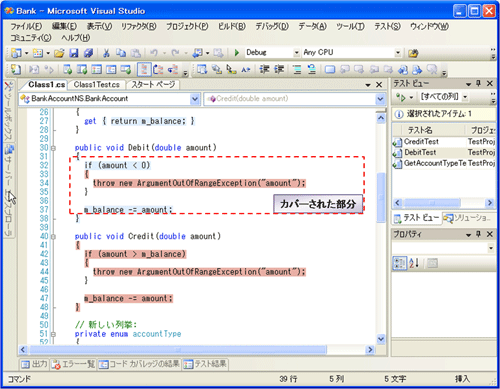Screen dimensions: 500x389
Task: Click the Uncomment Lines icon
Action: click(x=312, y=70)
